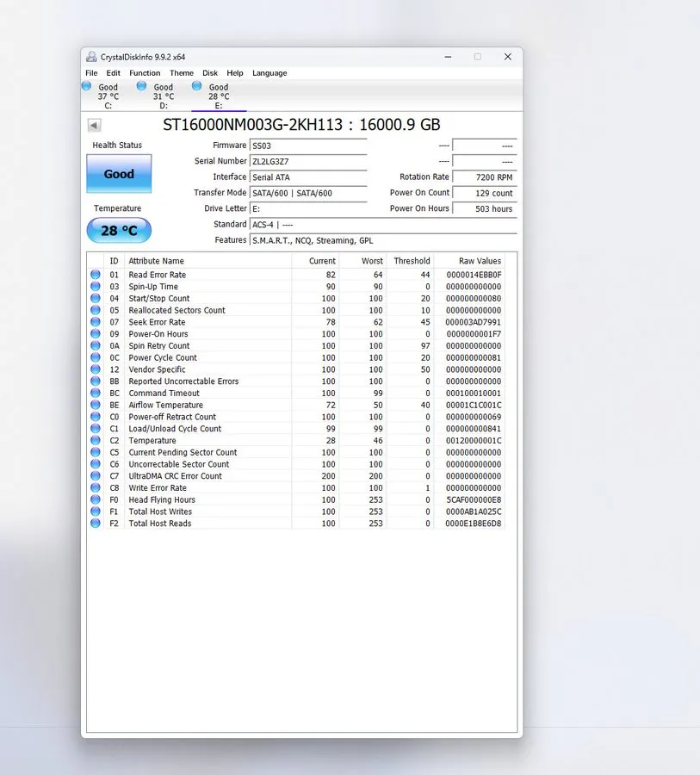The image size is (700, 775).
Task: Click the Good health status button
Action: (x=119, y=174)
